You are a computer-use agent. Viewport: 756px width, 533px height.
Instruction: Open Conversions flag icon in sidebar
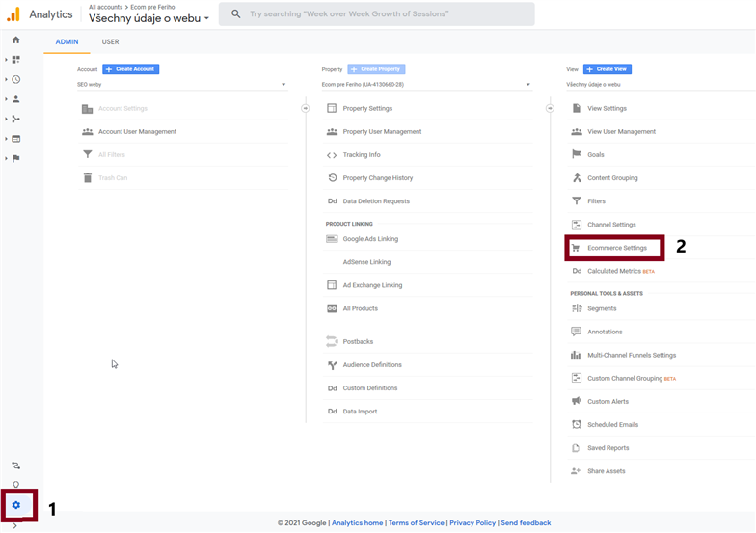(x=15, y=158)
